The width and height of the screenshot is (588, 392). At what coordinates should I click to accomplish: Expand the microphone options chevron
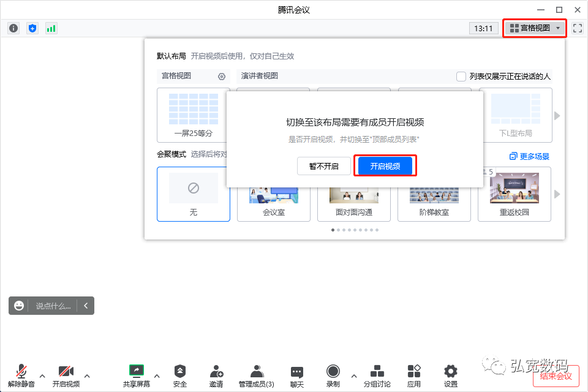pos(42,377)
